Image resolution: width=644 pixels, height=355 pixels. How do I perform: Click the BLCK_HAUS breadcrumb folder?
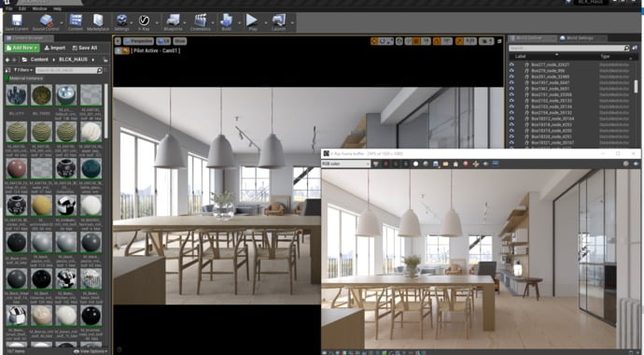[73, 60]
